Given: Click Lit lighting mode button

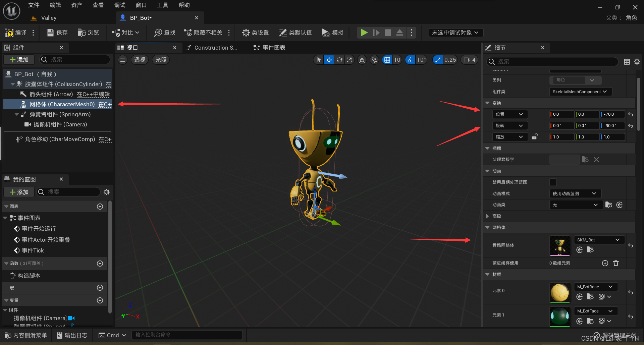Looking at the screenshot, I should (x=161, y=60).
